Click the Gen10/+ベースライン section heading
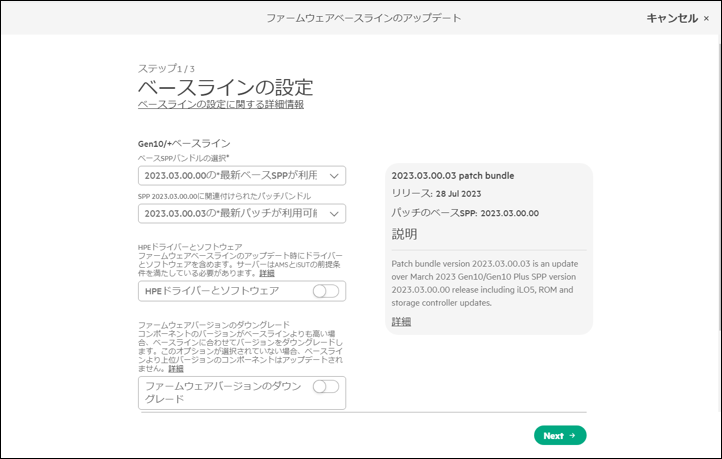The image size is (722, 459). 184,143
